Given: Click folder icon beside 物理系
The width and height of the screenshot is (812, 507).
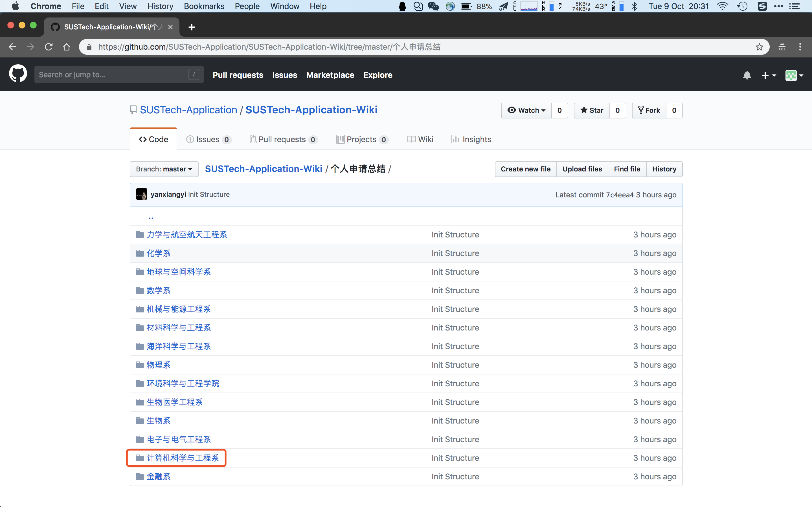Looking at the screenshot, I should click(140, 365).
